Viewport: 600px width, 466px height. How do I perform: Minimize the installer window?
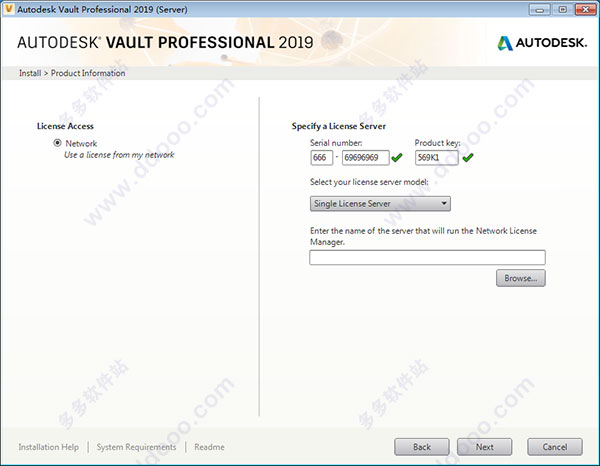[x=540, y=10]
